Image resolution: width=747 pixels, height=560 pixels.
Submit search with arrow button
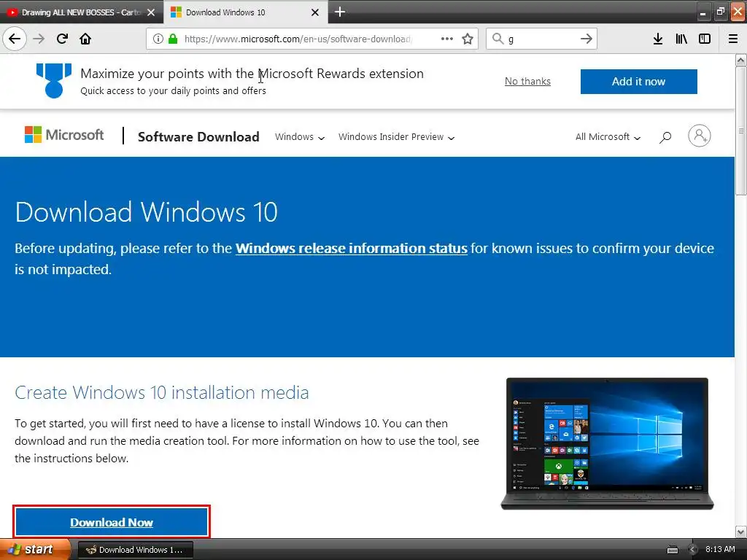click(x=587, y=39)
